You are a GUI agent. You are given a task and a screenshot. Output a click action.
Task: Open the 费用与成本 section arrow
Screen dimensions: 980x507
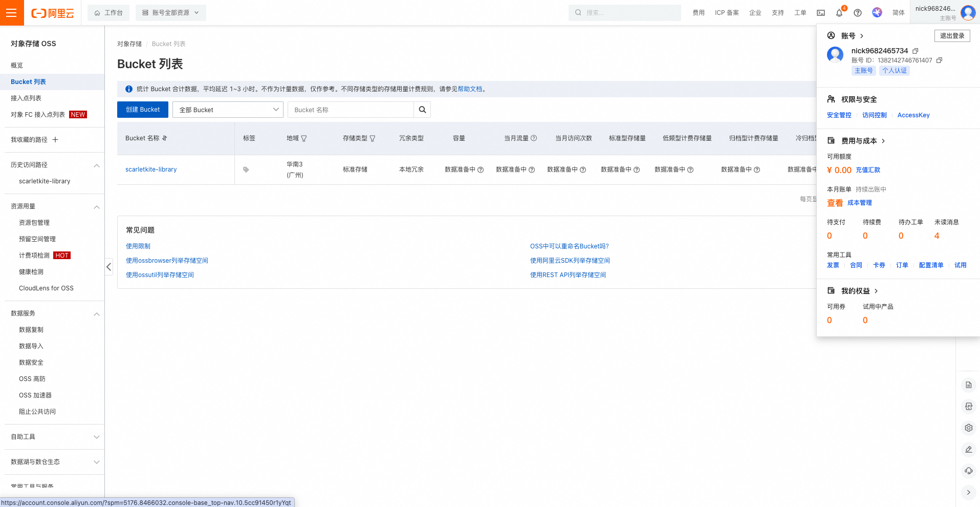(883, 141)
